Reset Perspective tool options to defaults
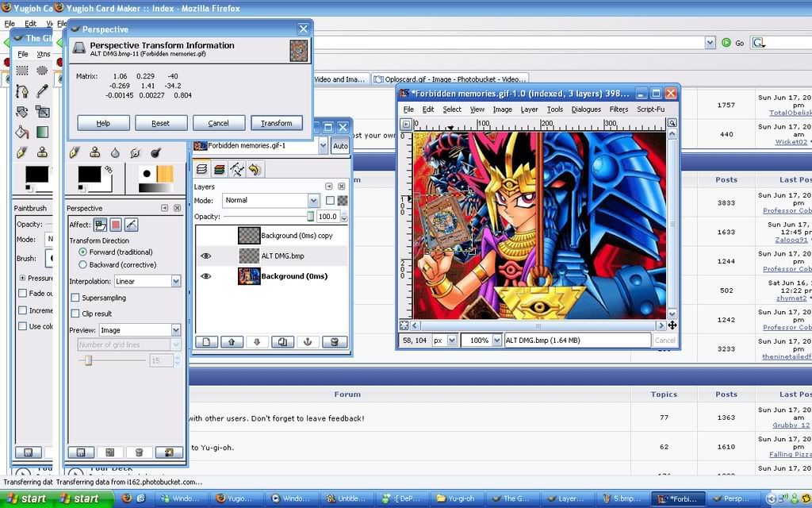Image resolution: width=812 pixels, height=508 pixels. (170, 452)
